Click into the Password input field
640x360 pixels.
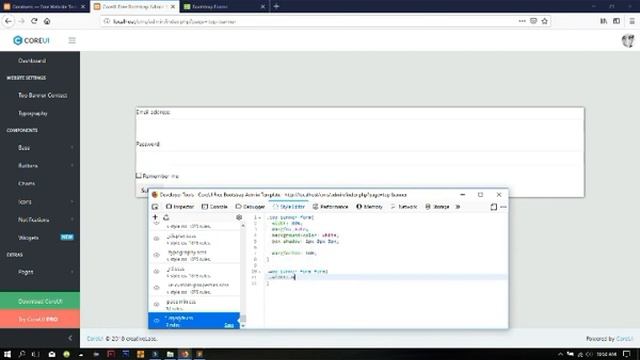click(360, 159)
